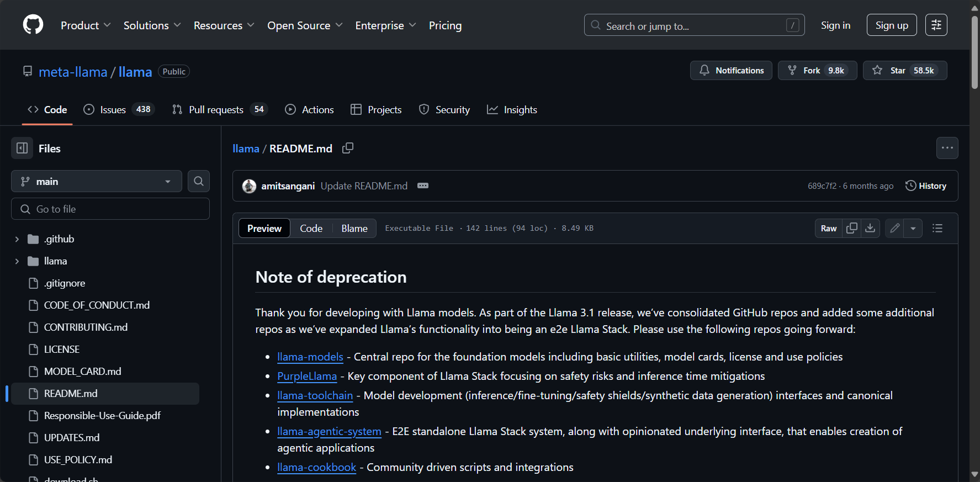Open CODE_OF_CONDUCT.md in file tree

pyautogui.click(x=97, y=305)
